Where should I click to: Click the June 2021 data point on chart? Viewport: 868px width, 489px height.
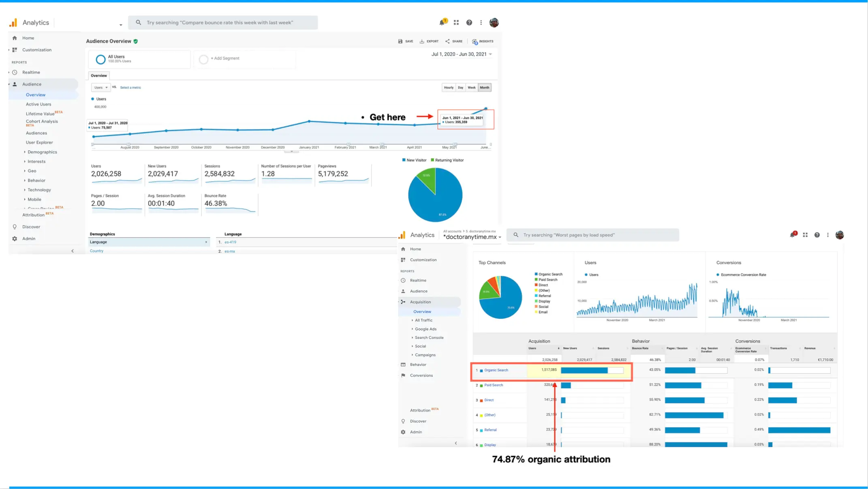pos(486,109)
